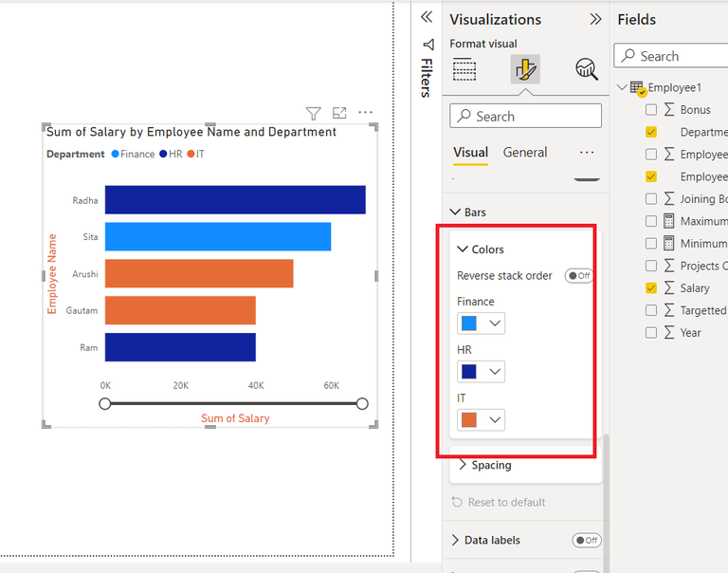Click the Focus mode icon on visual
728x573 pixels.
pos(339,113)
